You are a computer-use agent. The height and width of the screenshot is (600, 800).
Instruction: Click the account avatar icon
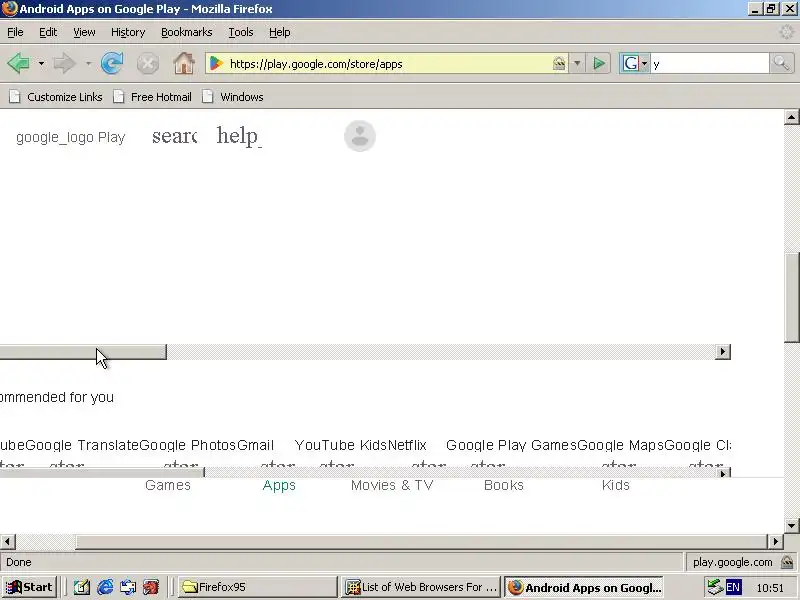[x=360, y=136]
